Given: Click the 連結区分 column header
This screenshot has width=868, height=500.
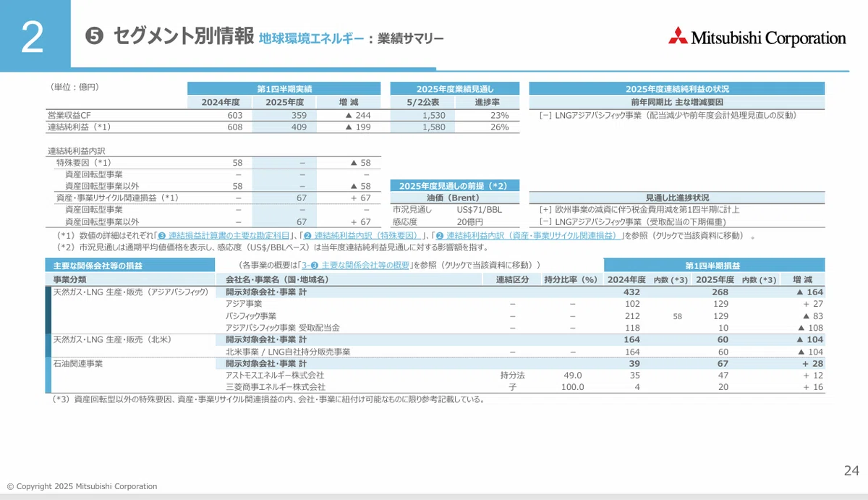Looking at the screenshot, I should pyautogui.click(x=512, y=279).
